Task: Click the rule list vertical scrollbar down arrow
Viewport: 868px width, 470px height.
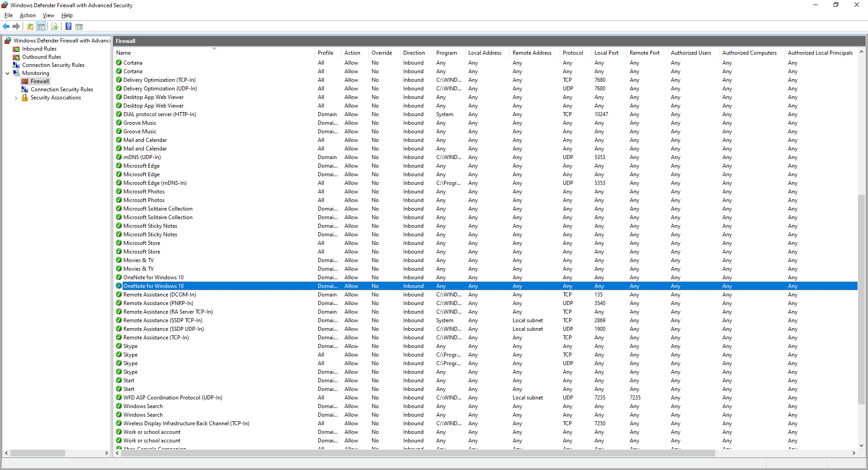Action: point(861,445)
